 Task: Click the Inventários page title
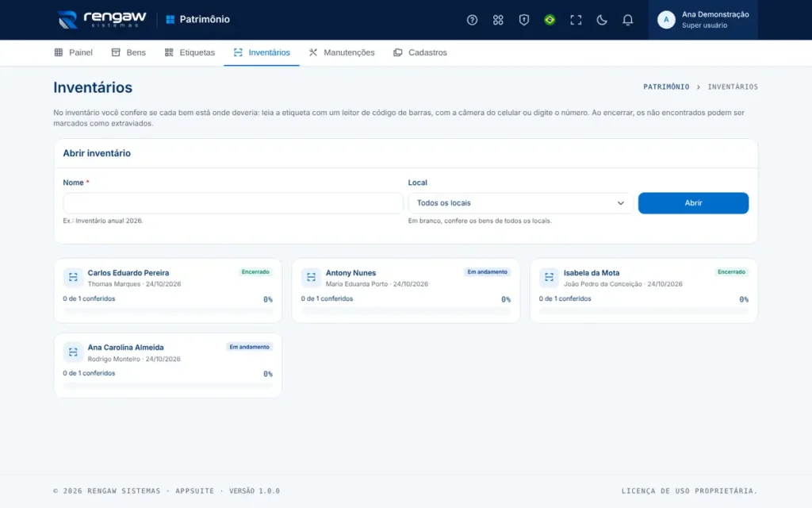coord(93,87)
